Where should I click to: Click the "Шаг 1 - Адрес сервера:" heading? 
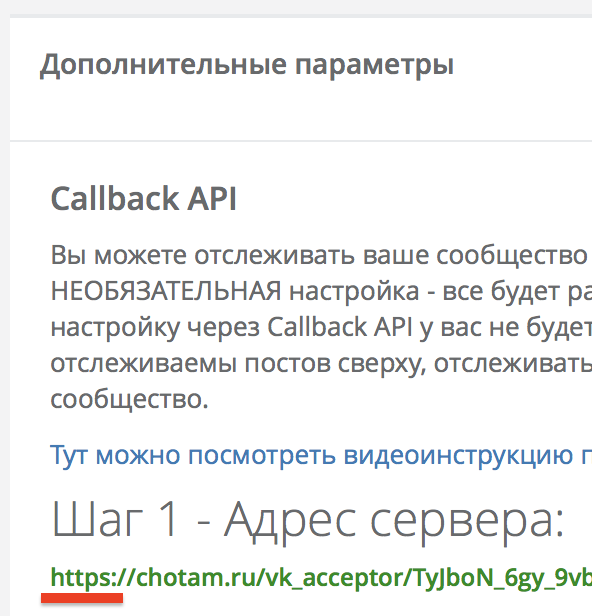(x=308, y=519)
